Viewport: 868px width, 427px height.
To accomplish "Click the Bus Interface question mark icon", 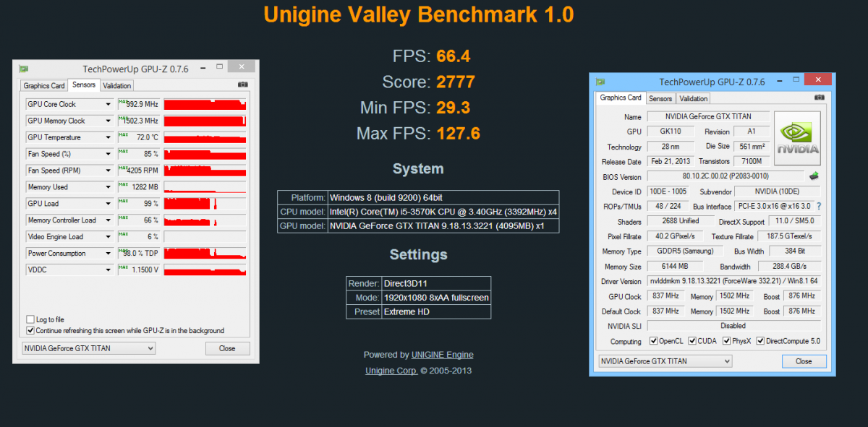I will (819, 207).
